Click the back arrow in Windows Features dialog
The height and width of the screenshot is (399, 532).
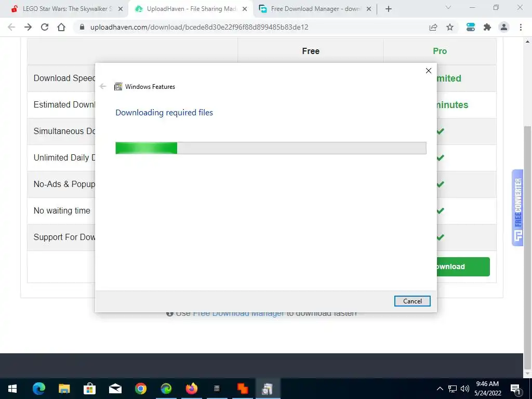coord(103,87)
